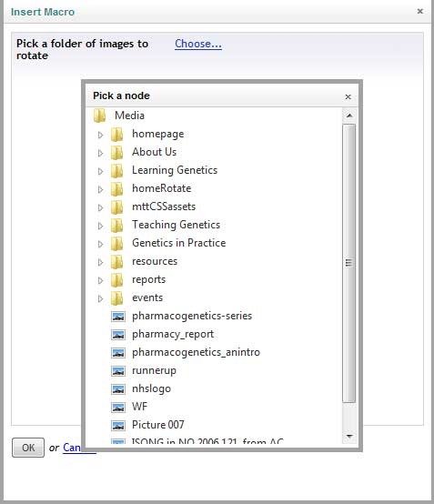Click the Picture 007 image icon
This screenshot has width=434, height=504.
(x=118, y=426)
